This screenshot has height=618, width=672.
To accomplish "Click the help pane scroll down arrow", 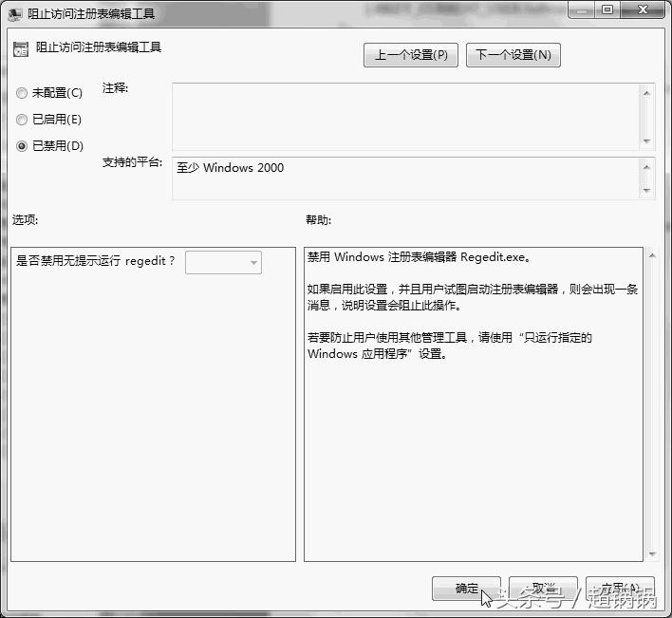I will (652, 554).
